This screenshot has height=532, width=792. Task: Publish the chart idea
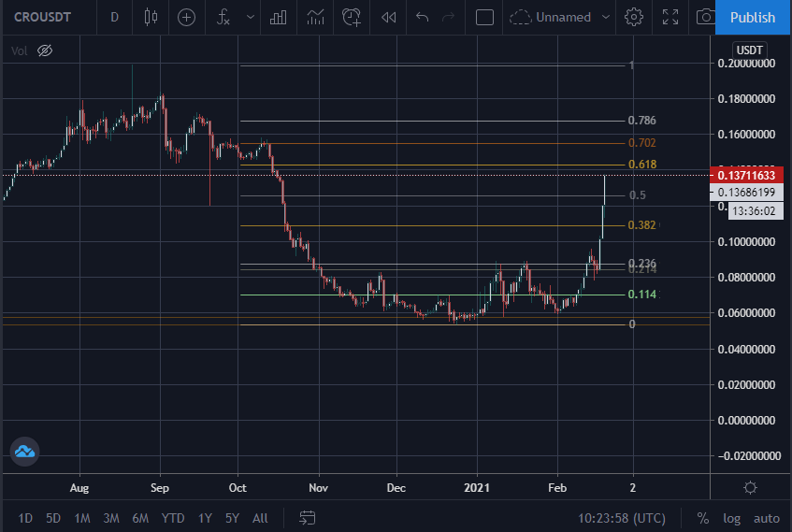[x=753, y=17]
